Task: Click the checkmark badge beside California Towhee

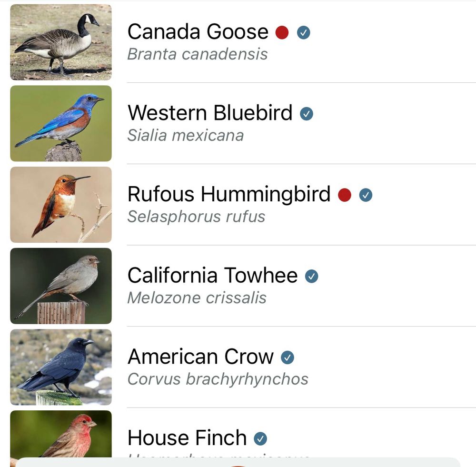Action: [x=312, y=276]
